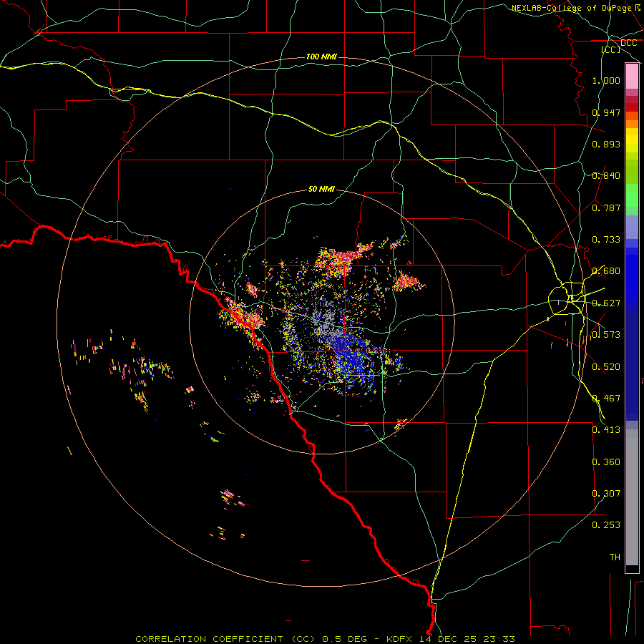Click the 0.733 color scale value
Screen dimensions: 644x644
pyautogui.click(x=606, y=240)
